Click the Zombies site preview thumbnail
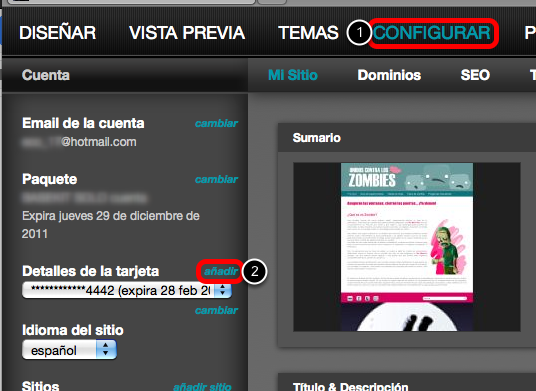 pos(407,247)
